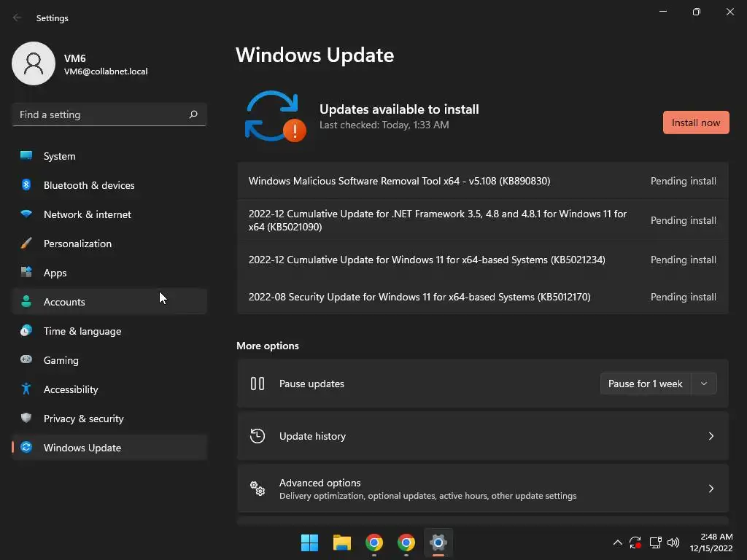The image size is (747, 560).
Task: Select the Security Update KB5012170 row
Action: pyautogui.click(x=483, y=297)
